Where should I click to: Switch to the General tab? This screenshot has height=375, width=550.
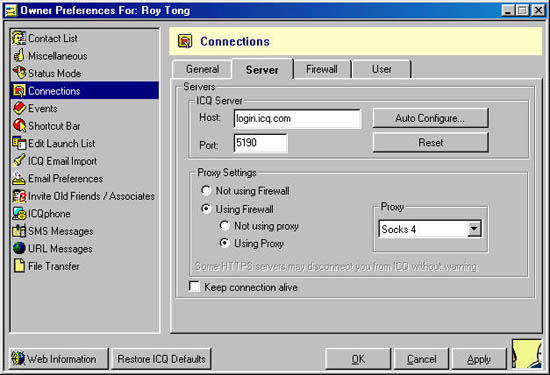coord(202,69)
